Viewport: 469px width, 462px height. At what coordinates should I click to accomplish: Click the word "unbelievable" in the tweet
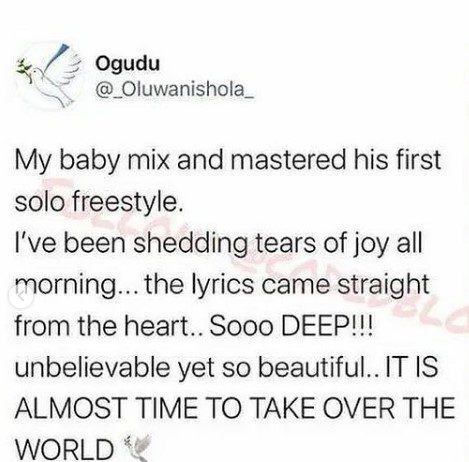click(93, 367)
